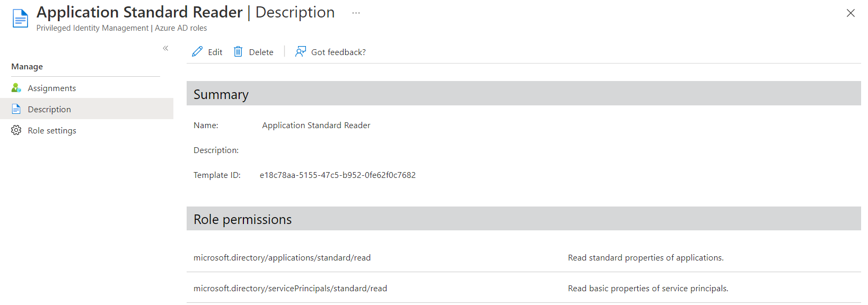Click the applications/standard/read permission row
The height and width of the screenshot is (305, 868).
[524, 257]
